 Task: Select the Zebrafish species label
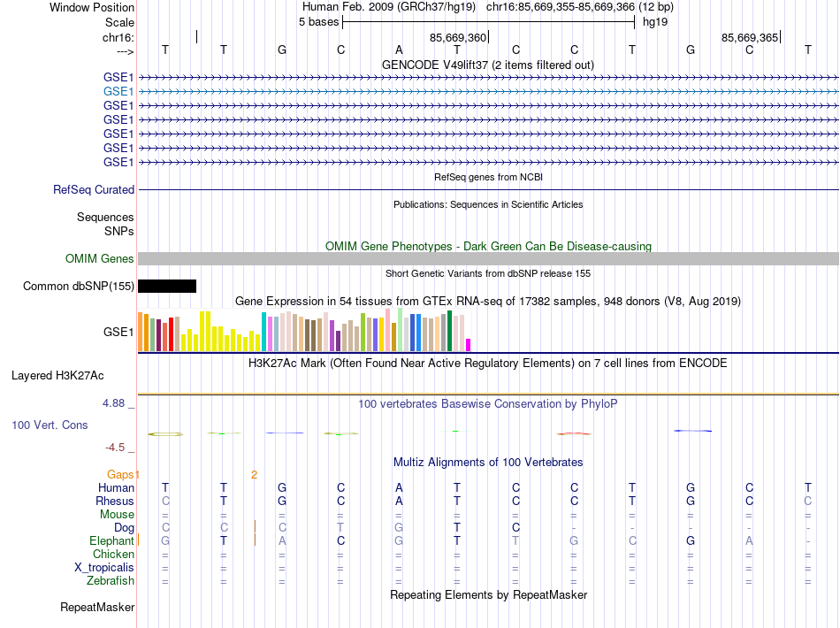[x=111, y=581]
